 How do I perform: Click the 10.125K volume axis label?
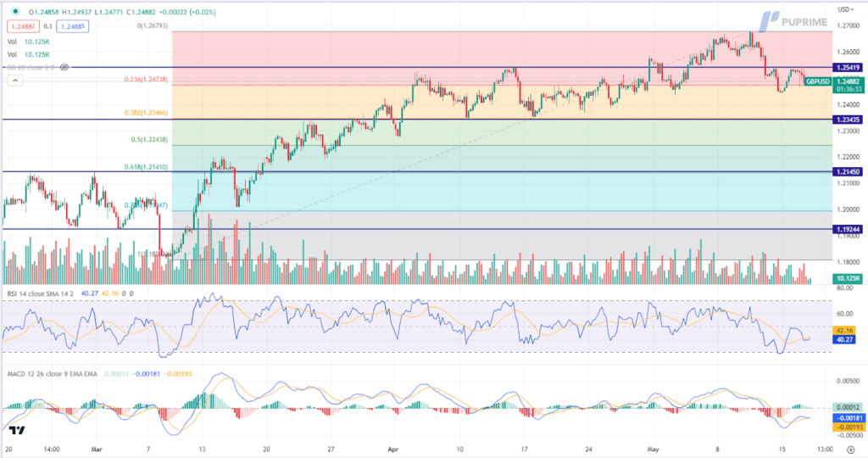click(848, 278)
